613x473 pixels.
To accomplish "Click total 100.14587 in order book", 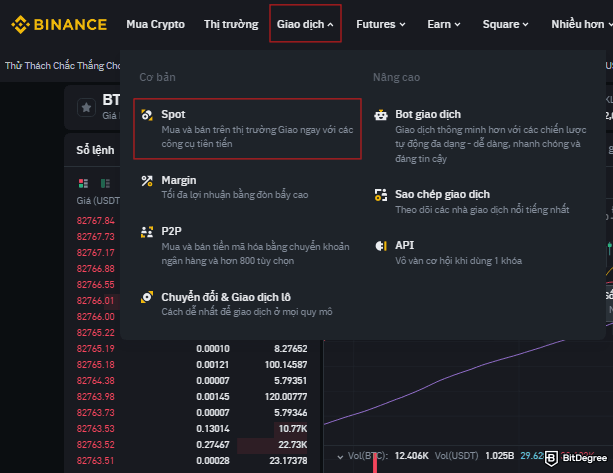I will [x=286, y=365].
